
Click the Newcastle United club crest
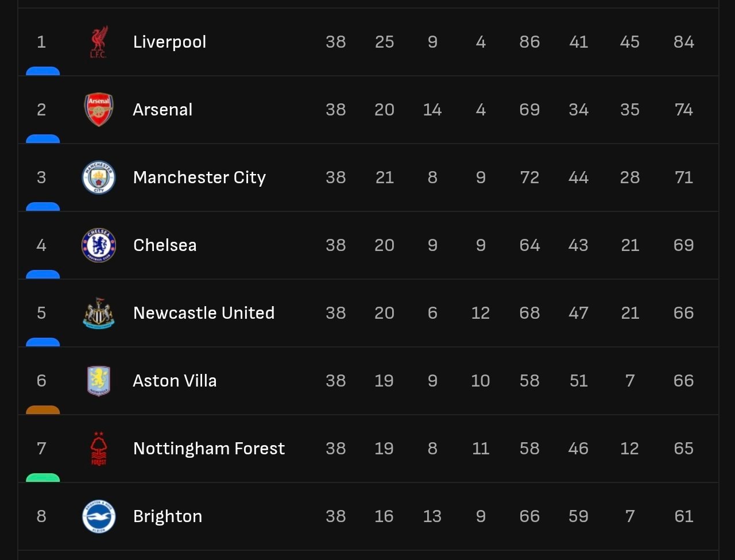pos(99,313)
